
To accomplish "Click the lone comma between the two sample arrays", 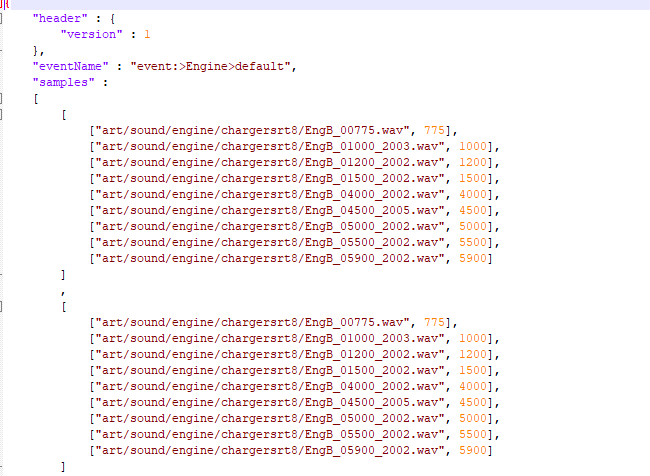I will click(x=63, y=293).
